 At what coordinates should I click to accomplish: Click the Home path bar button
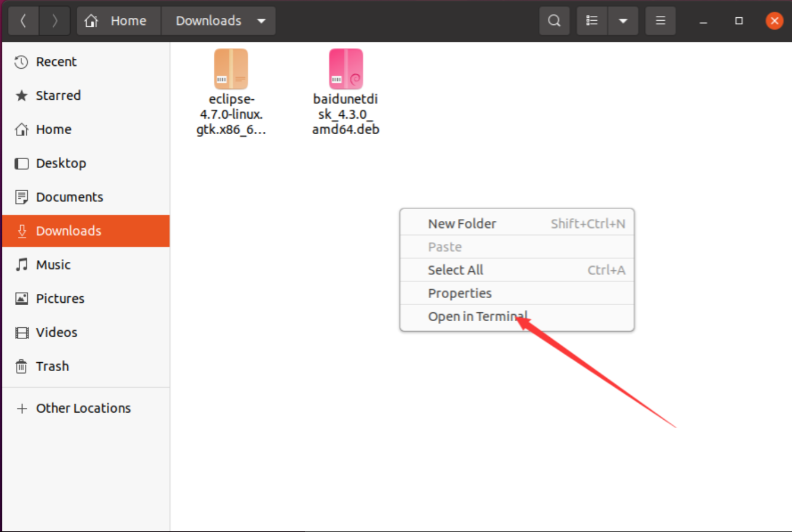point(119,21)
